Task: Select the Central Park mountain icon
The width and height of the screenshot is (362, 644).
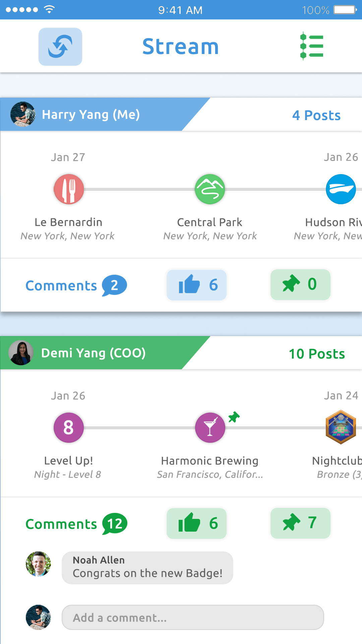Action: pyautogui.click(x=210, y=189)
